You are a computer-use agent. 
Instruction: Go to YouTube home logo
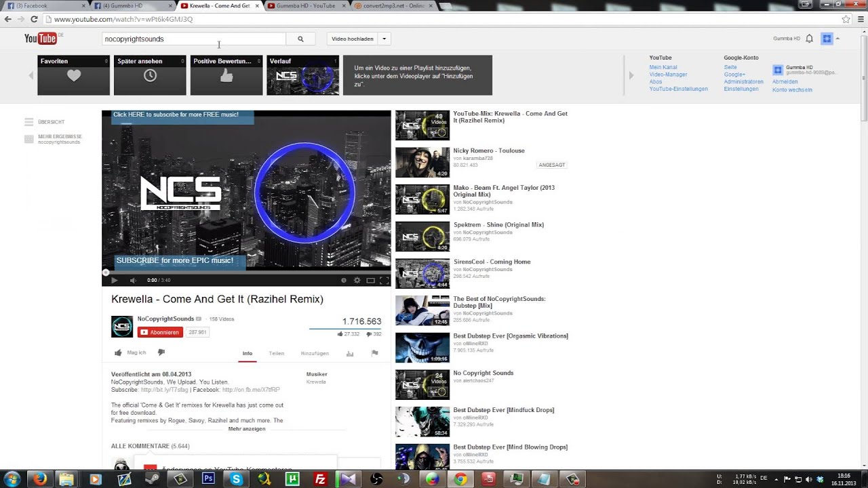41,39
